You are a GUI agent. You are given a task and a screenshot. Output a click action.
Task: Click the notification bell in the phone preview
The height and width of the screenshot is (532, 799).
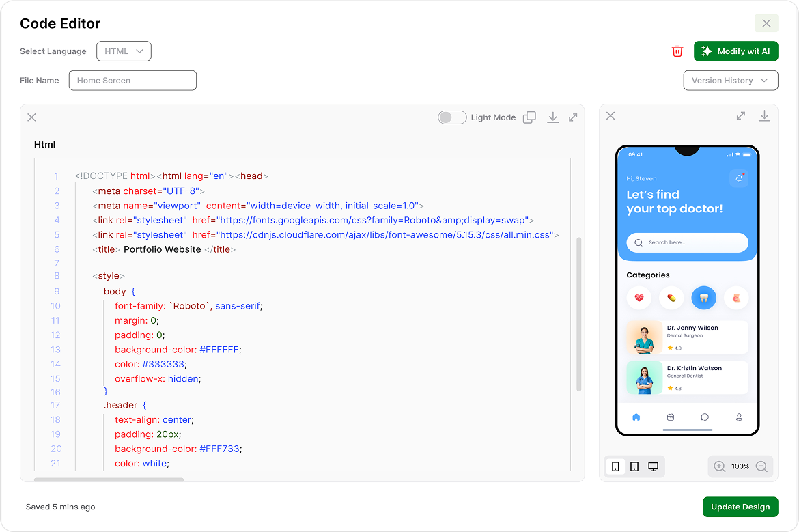[x=739, y=178]
